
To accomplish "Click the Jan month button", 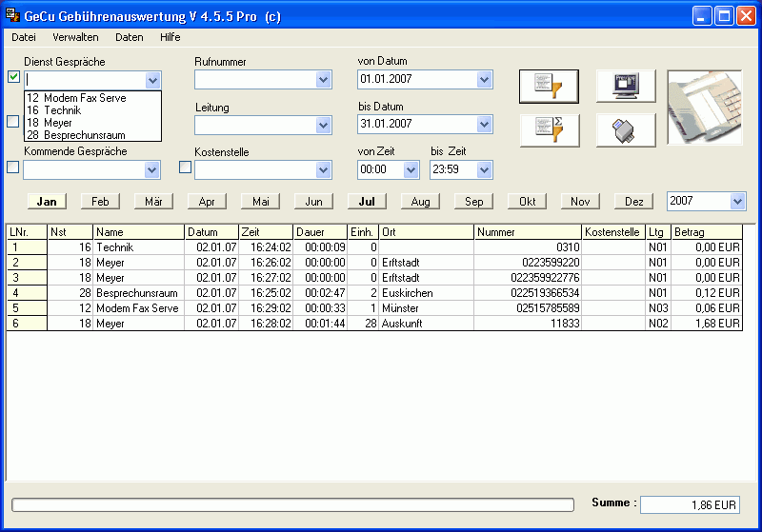I will point(47,202).
